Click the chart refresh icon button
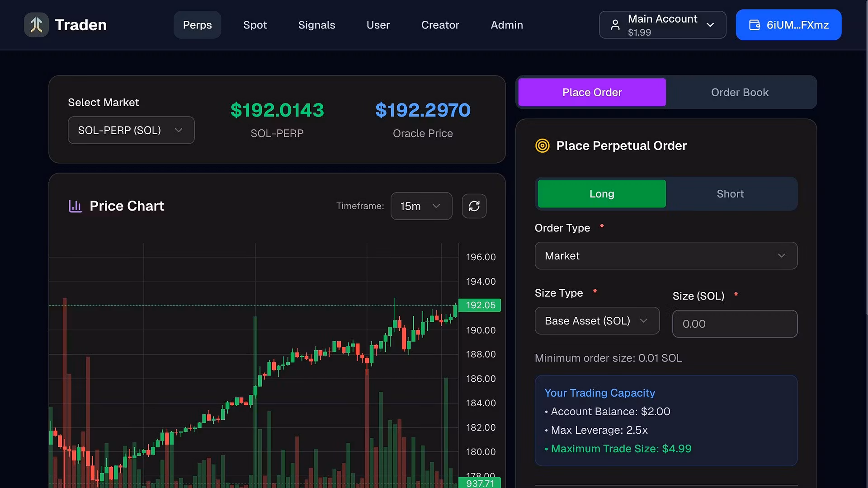Image resolution: width=868 pixels, height=488 pixels. coord(474,206)
